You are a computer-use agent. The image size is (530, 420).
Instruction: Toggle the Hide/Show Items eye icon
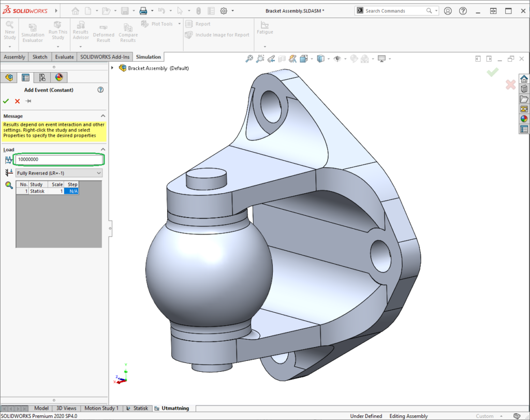point(337,59)
